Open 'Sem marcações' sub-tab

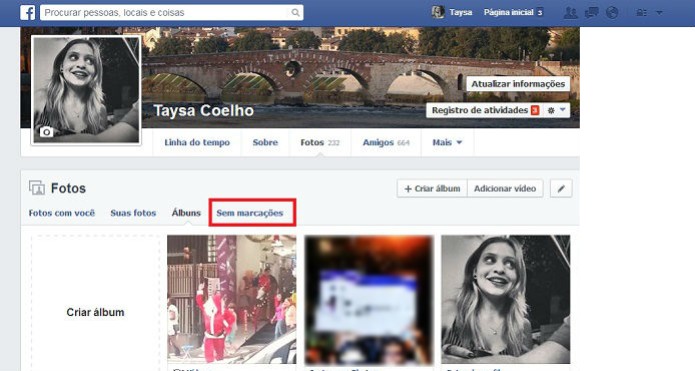(x=250, y=213)
